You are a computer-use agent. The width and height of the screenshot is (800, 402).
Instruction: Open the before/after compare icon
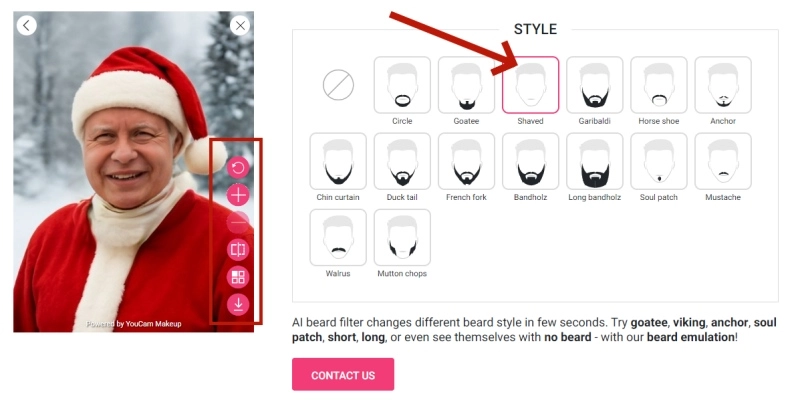[x=238, y=249]
